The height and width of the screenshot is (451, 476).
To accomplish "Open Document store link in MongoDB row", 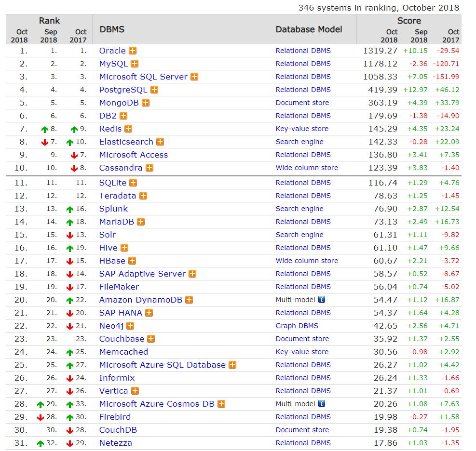I will [x=302, y=103].
